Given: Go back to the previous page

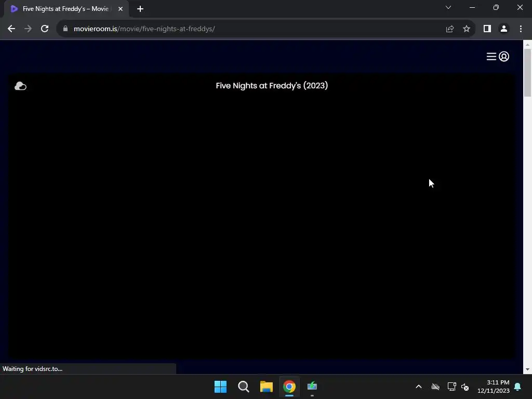Looking at the screenshot, I should [x=11, y=29].
